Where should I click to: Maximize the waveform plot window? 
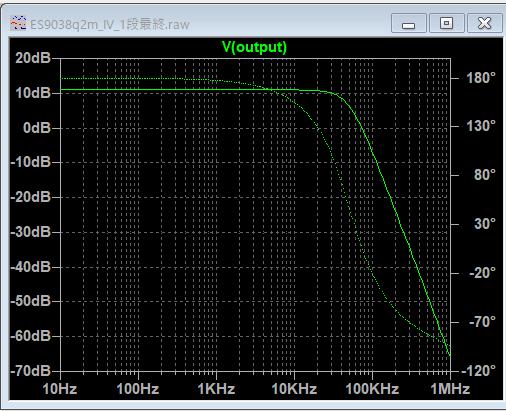tap(446, 23)
